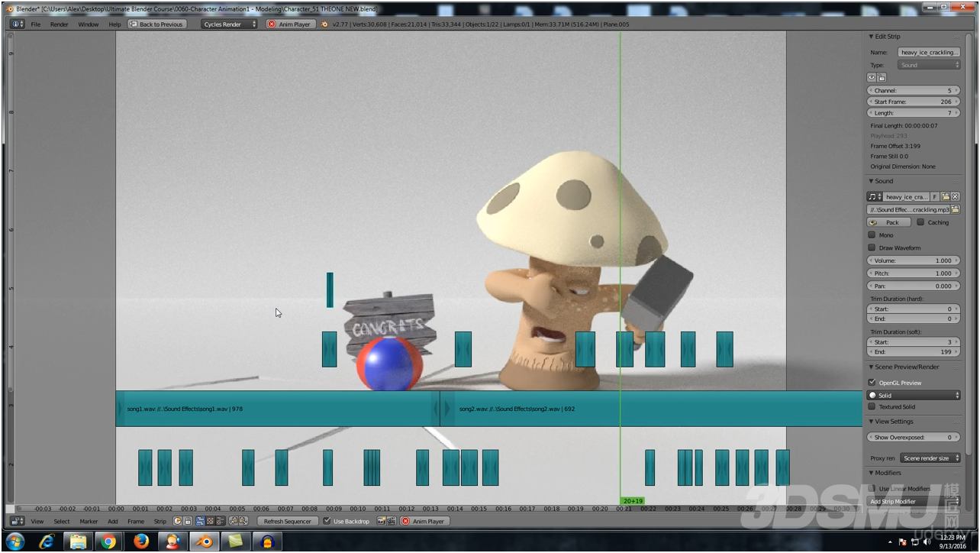Open the Window menu
The height and width of the screenshot is (553, 980).
89,24
